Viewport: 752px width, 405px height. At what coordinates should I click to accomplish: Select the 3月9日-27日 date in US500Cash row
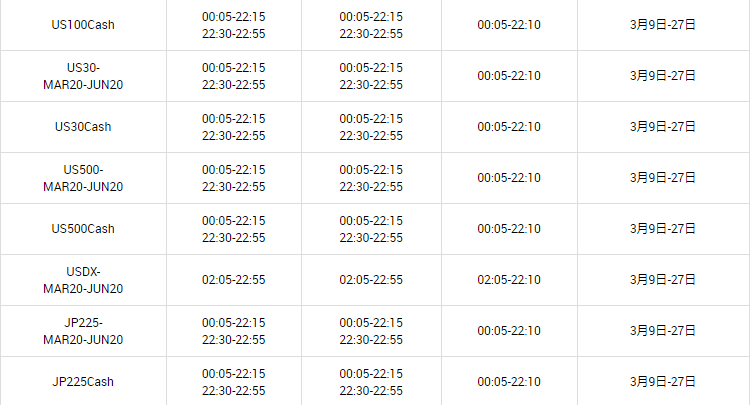[662, 229]
